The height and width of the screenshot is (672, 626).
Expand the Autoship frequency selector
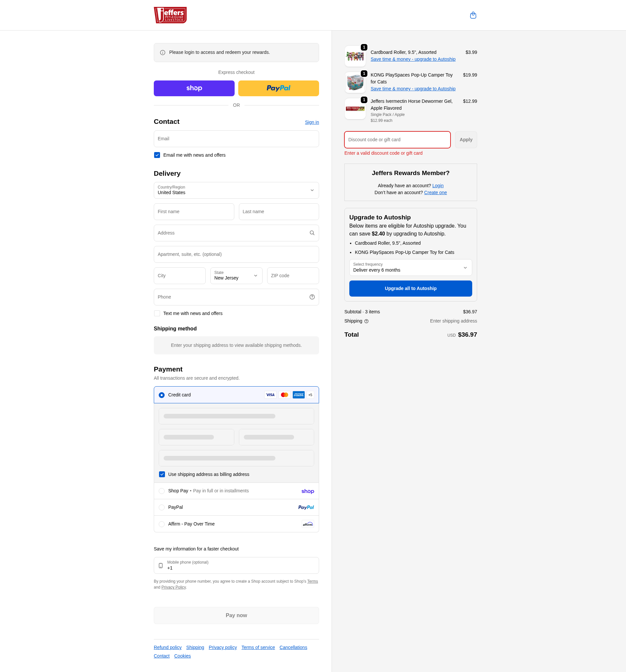410,267
